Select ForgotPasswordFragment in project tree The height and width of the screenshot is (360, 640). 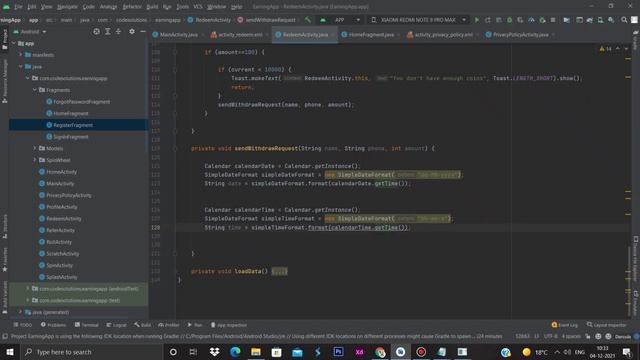[81, 102]
